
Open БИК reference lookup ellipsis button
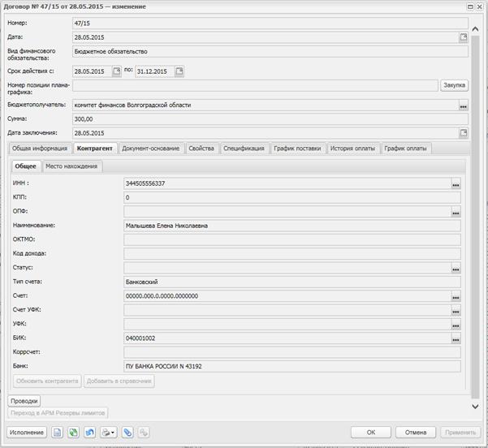click(x=456, y=338)
